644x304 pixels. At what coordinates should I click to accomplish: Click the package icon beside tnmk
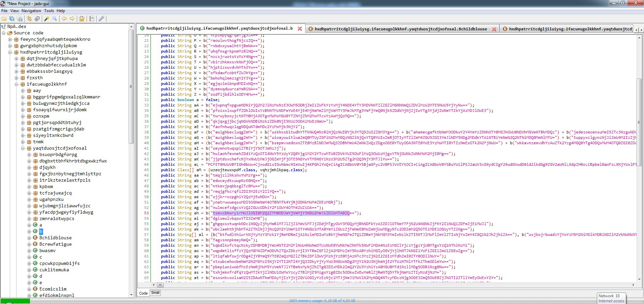(29, 142)
